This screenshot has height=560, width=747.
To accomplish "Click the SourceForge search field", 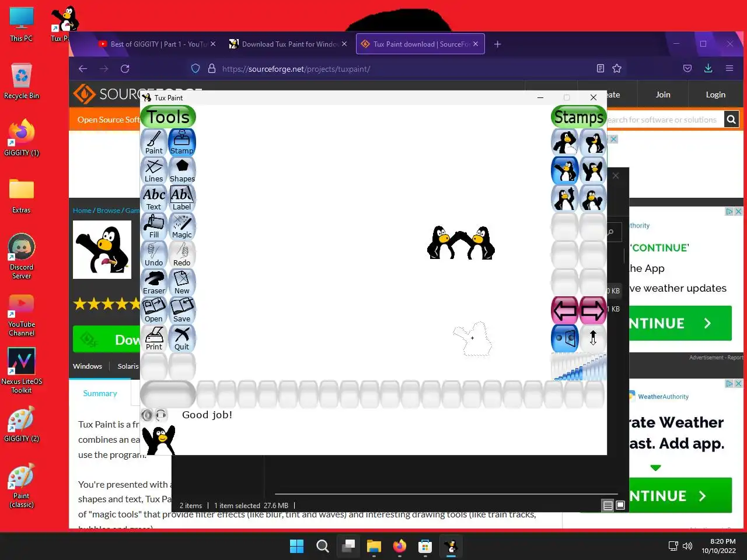I will [x=664, y=120].
